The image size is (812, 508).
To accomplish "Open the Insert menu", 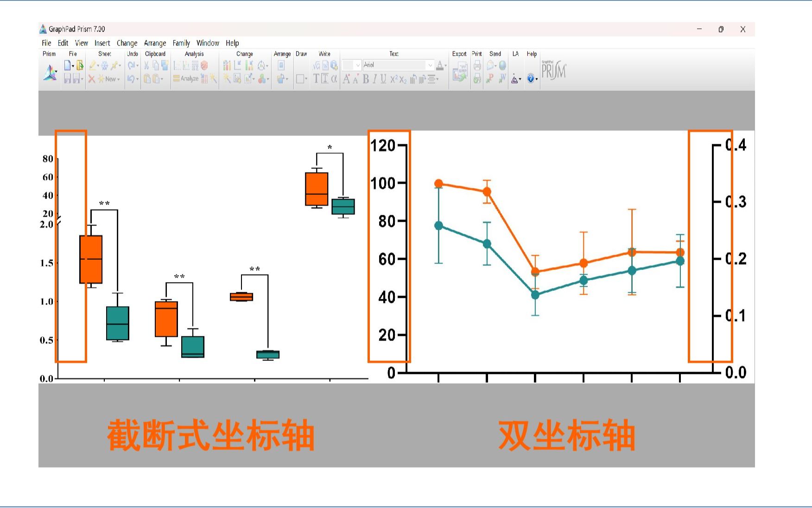I will click(102, 43).
